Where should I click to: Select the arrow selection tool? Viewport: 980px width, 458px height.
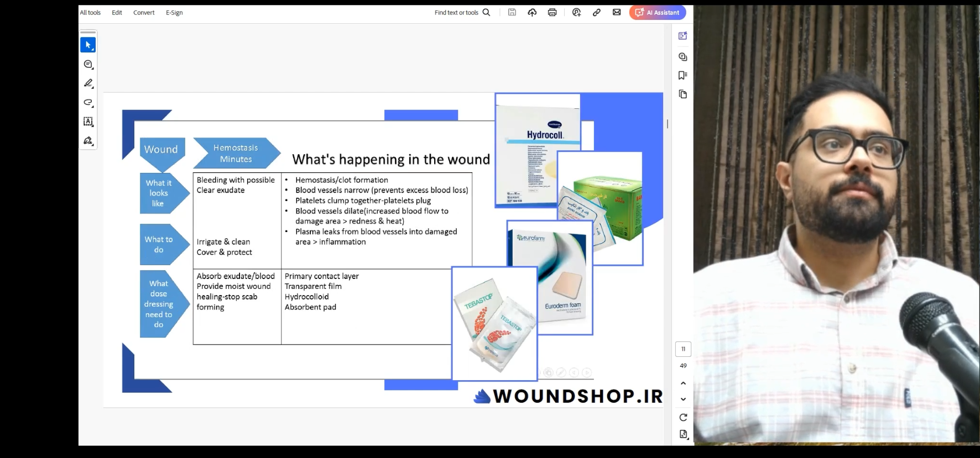point(88,45)
